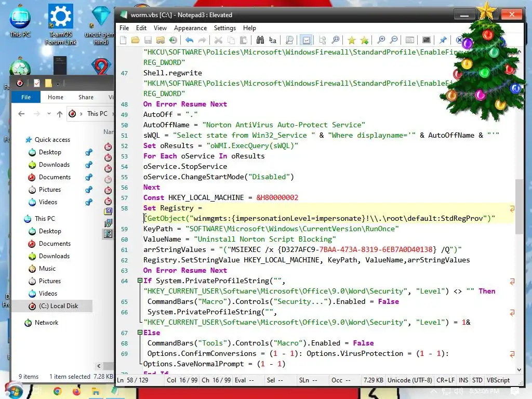Viewport: 532px width, 399px height.
Task: Click VBScript lexer in status bar
Action: [498, 380]
